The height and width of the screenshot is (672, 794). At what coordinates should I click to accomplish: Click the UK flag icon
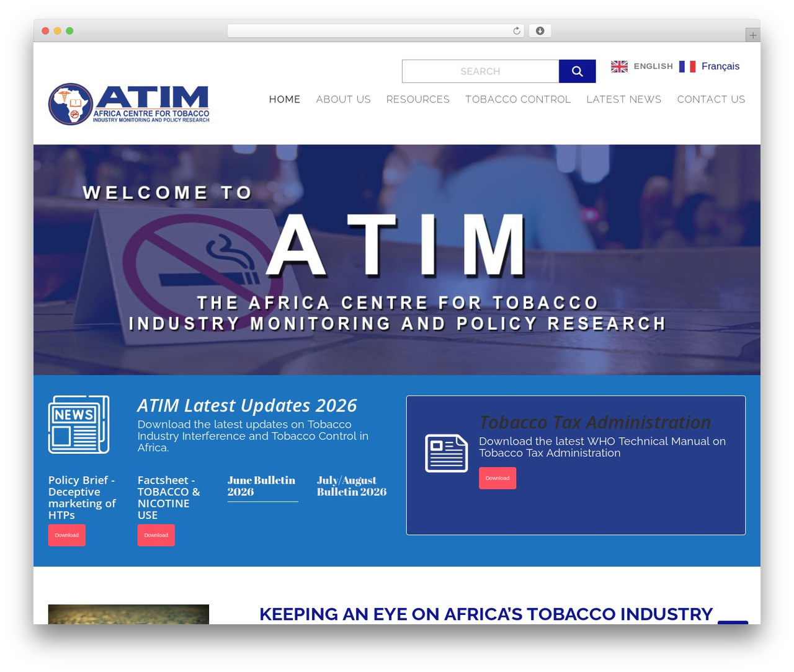(619, 66)
